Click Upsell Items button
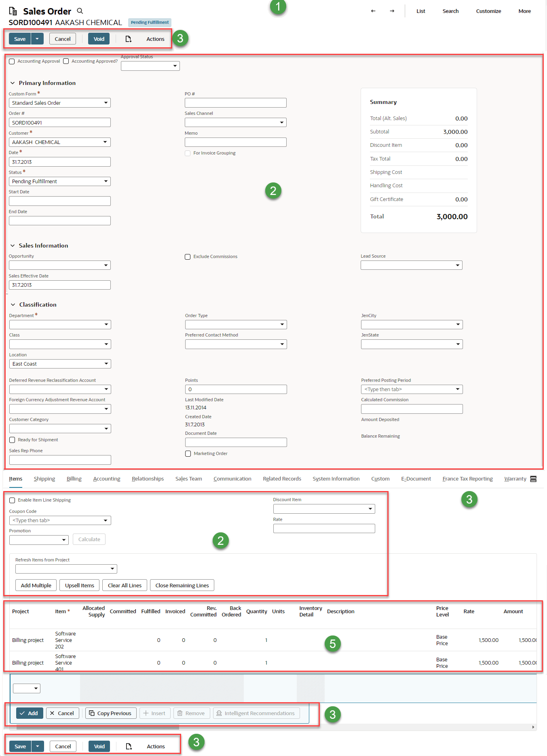547x756 pixels. (x=80, y=585)
